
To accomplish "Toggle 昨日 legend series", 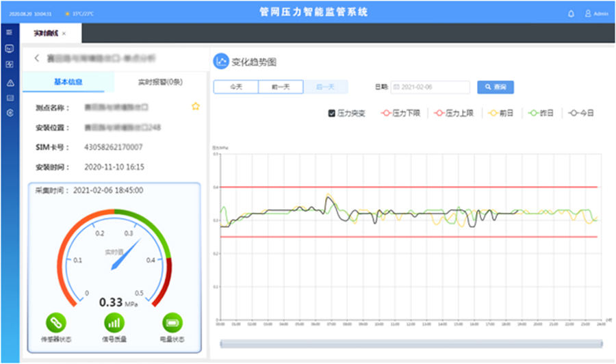I will click(541, 113).
